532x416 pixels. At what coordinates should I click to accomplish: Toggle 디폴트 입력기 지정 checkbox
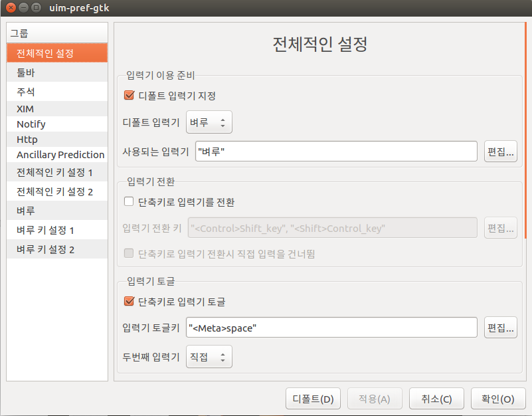(129, 95)
